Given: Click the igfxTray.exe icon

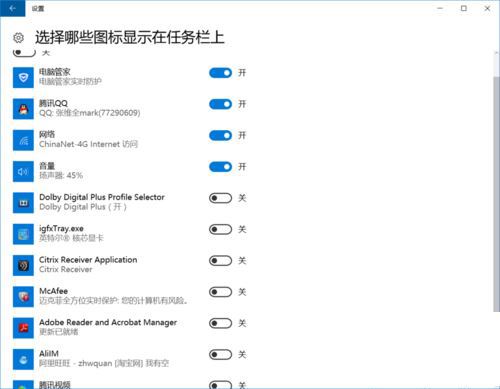Looking at the screenshot, I should pos(23,234).
